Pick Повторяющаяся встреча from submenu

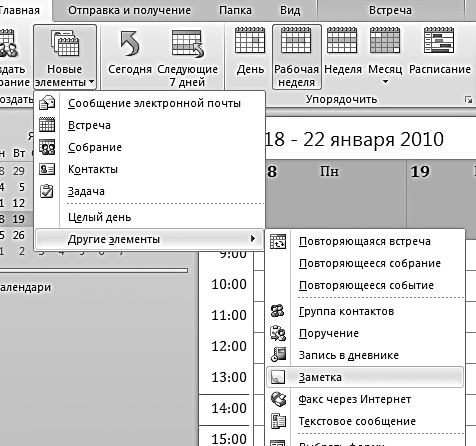point(365,241)
